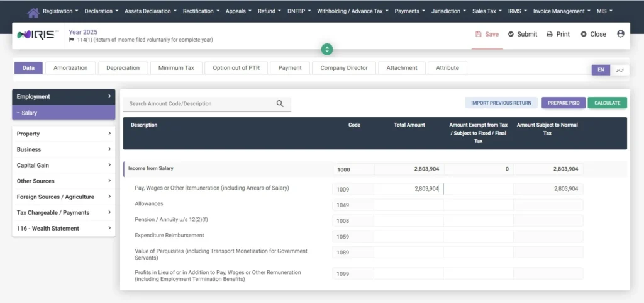Open the Appeals menu

[238, 11]
